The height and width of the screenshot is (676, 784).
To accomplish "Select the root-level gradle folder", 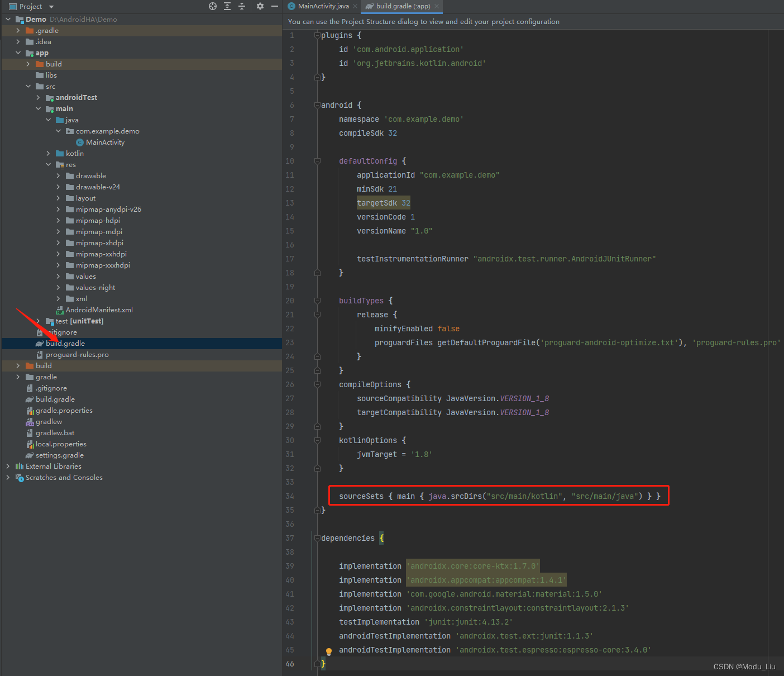I will (x=46, y=377).
